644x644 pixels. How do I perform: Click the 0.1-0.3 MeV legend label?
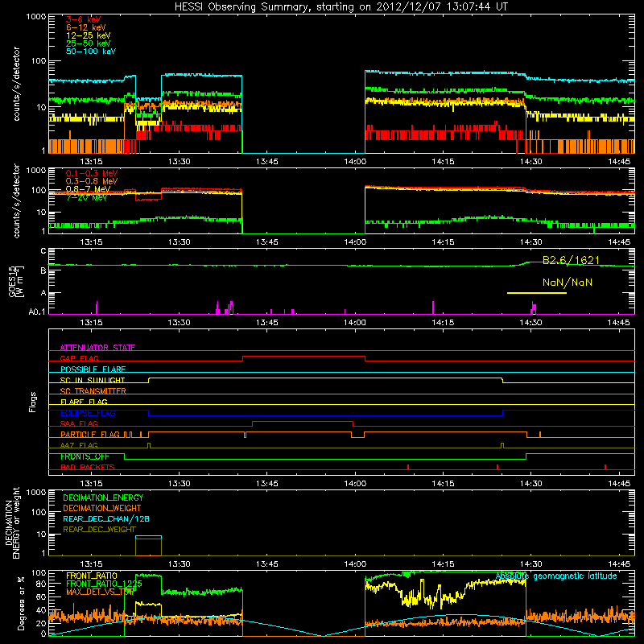pos(92,173)
